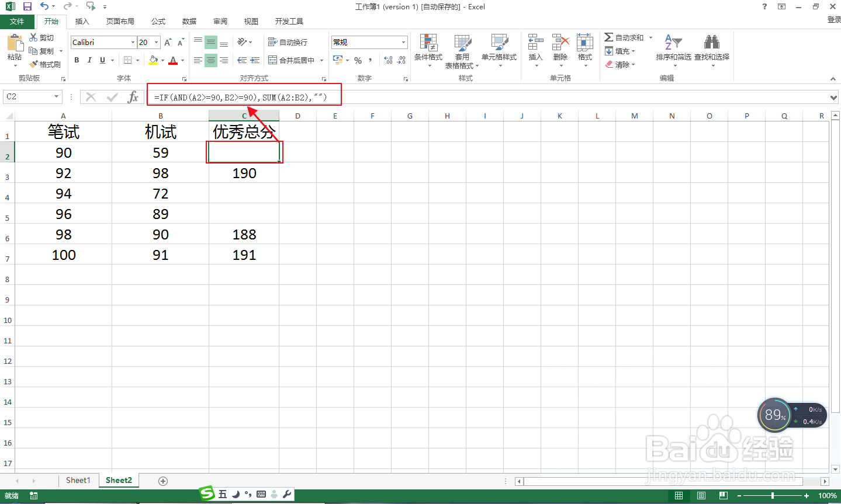Screen dimensions: 841x504
Task: Switch to the 数据 tab
Action: click(x=189, y=21)
